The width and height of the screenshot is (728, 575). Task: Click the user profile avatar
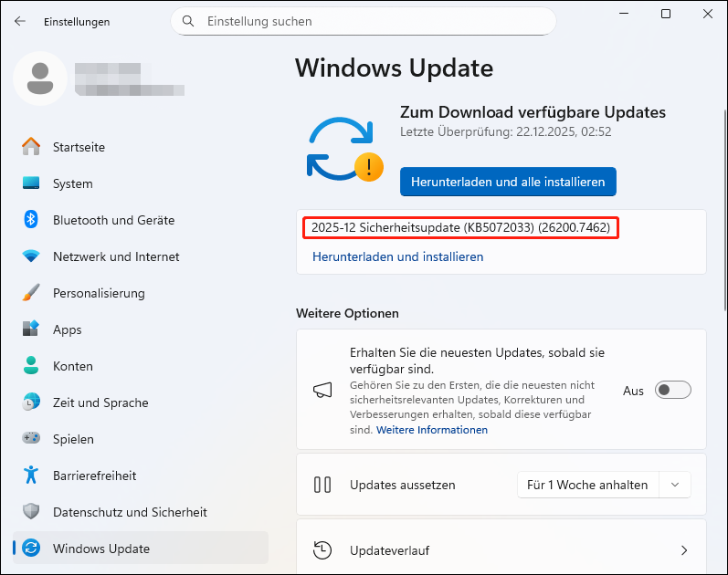(x=40, y=78)
